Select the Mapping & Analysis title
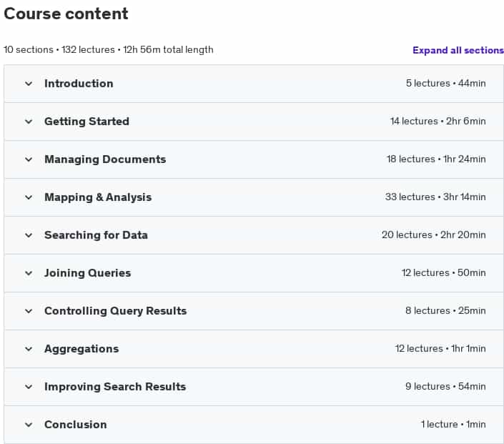 click(x=98, y=197)
